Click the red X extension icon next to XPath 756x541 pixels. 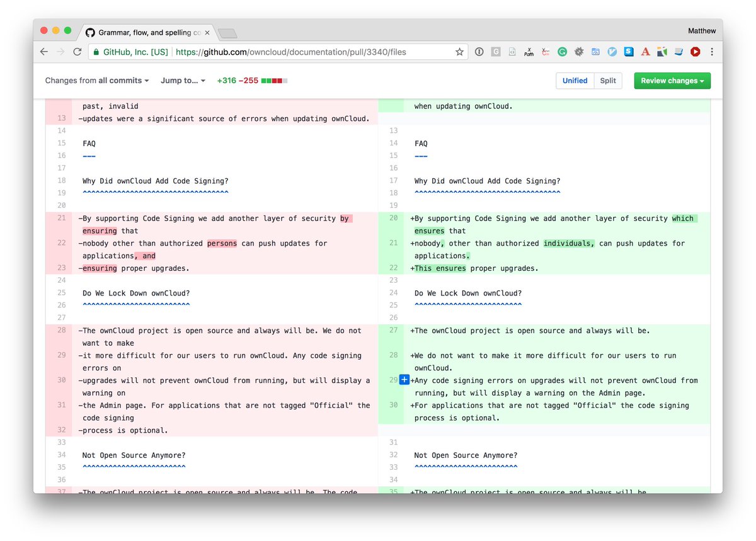pyautogui.click(x=546, y=52)
